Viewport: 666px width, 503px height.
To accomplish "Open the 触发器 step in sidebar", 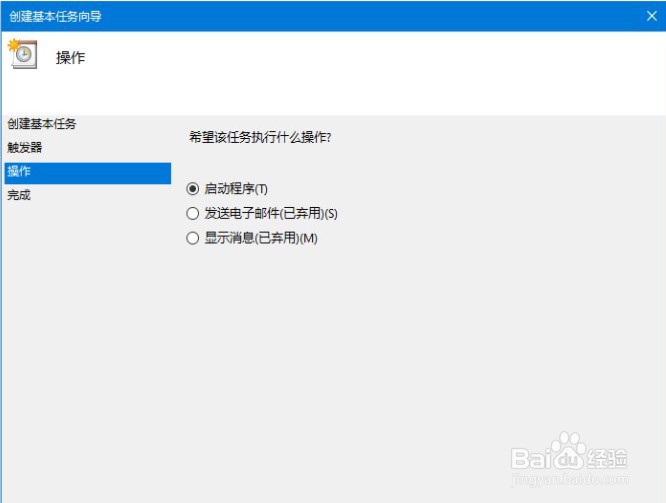I will (x=25, y=148).
